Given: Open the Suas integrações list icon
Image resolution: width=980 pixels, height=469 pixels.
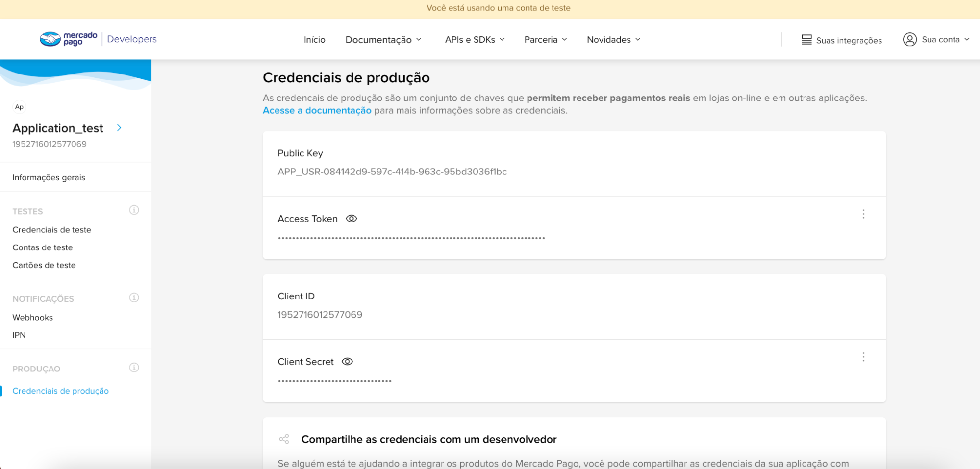Looking at the screenshot, I should click(x=806, y=40).
